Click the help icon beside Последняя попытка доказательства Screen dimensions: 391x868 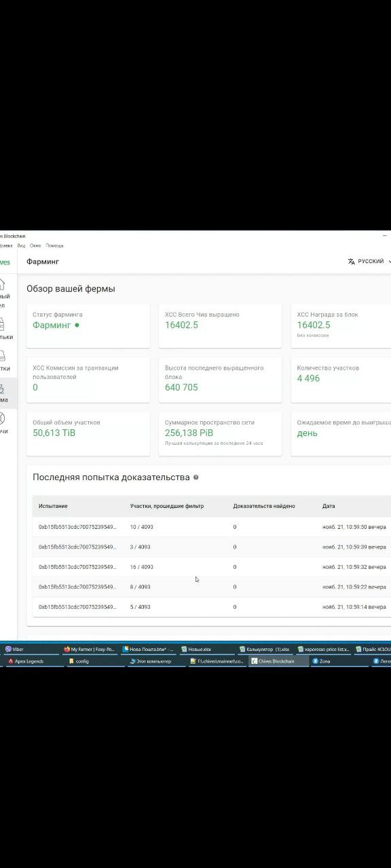pos(196,477)
